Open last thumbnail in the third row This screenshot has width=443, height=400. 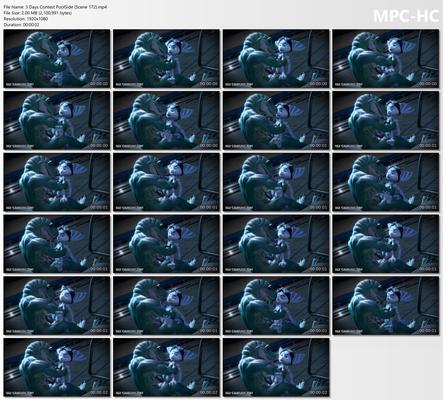point(386,182)
